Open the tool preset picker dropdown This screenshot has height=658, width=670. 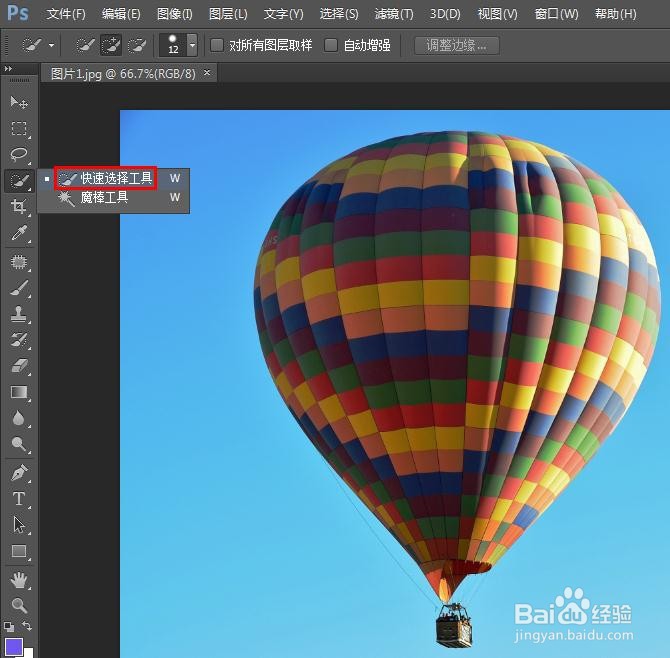point(52,45)
